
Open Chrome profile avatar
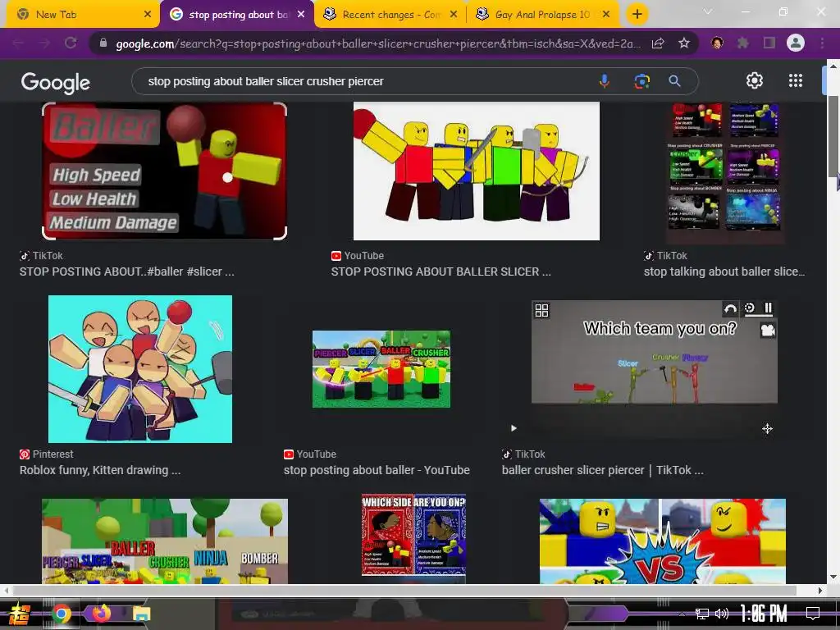796,43
